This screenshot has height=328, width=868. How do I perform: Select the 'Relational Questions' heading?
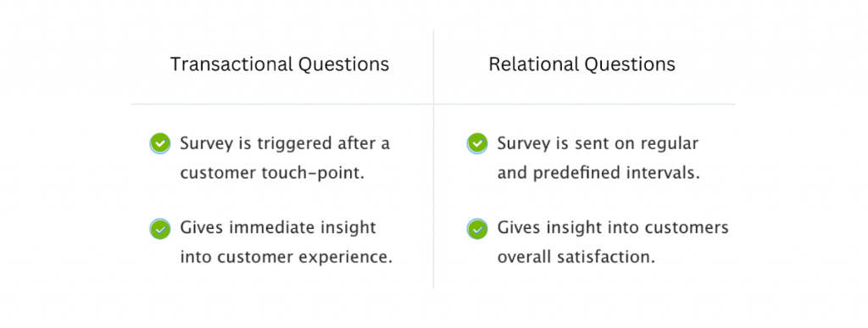581,64
